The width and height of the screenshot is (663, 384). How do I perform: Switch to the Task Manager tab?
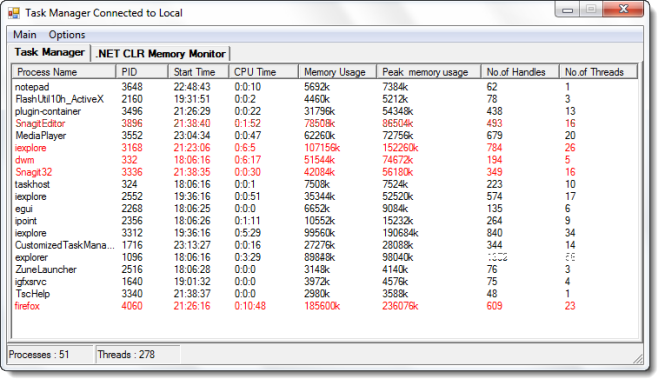49,52
